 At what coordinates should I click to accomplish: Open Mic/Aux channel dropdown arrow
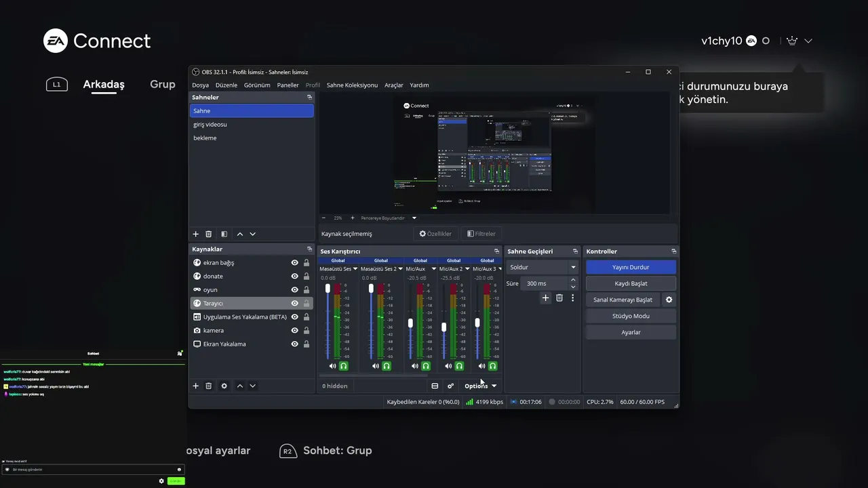pos(433,269)
